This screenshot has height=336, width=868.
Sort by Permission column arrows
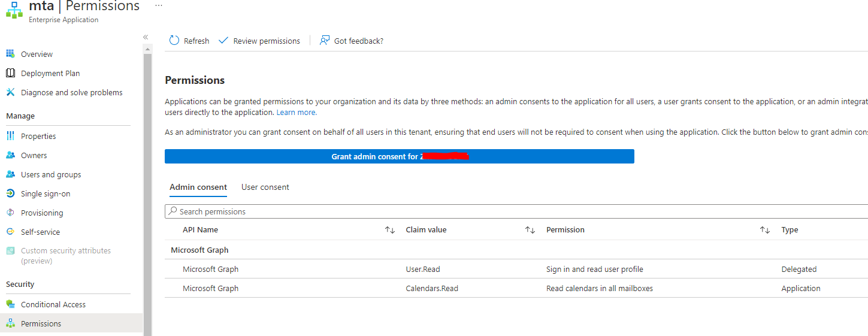click(765, 230)
